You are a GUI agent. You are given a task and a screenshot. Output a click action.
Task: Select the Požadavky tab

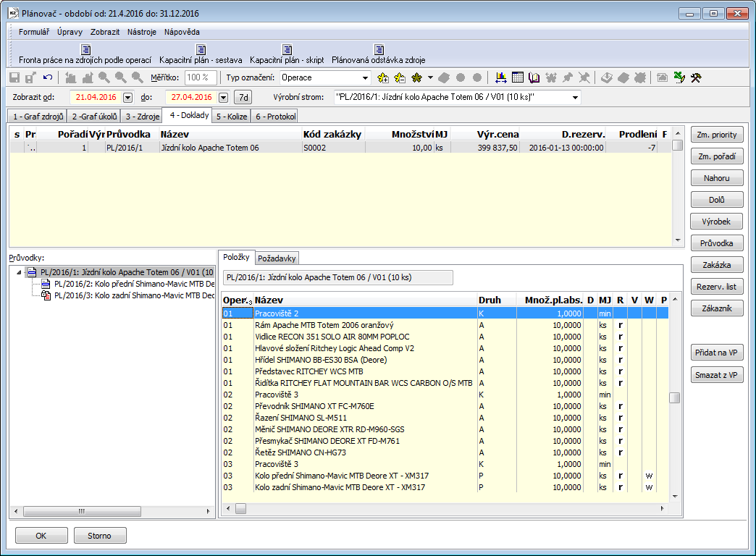click(277, 258)
